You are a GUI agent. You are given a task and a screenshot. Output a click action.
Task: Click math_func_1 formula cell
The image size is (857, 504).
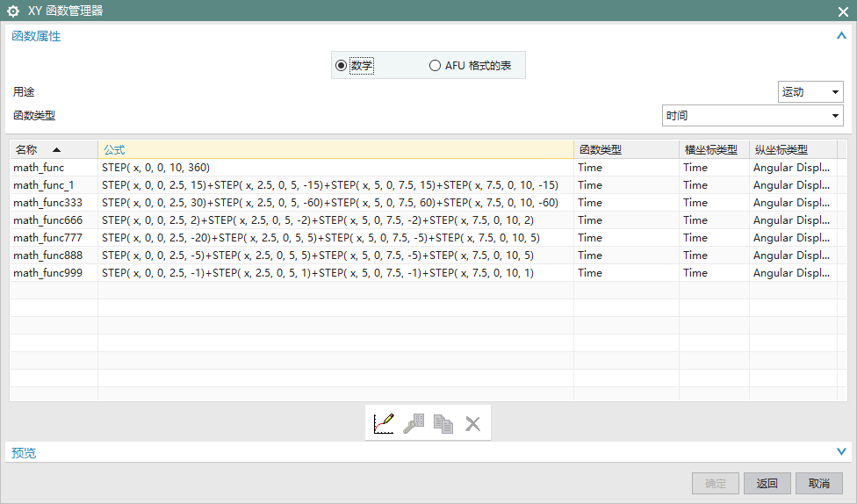pos(335,185)
